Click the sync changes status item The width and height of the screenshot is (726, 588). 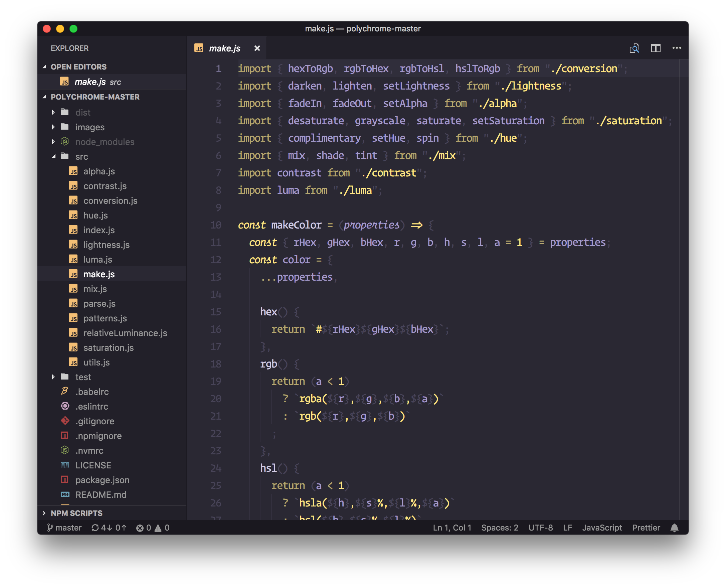pyautogui.click(x=109, y=528)
